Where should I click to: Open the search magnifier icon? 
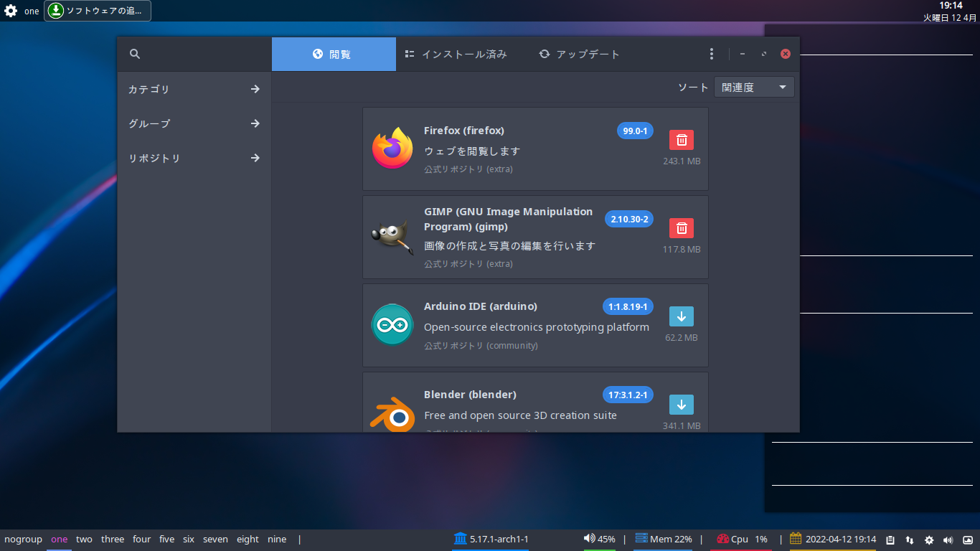(135, 54)
